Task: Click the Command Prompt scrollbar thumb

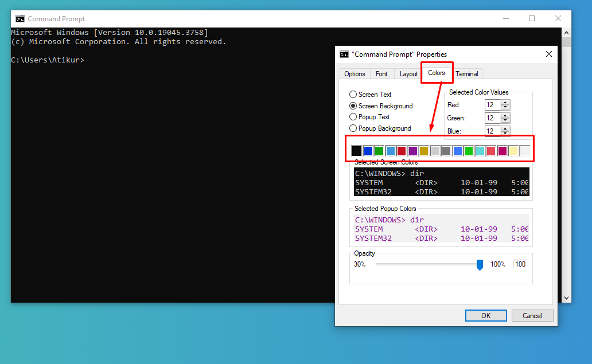Action: pyautogui.click(x=566, y=42)
